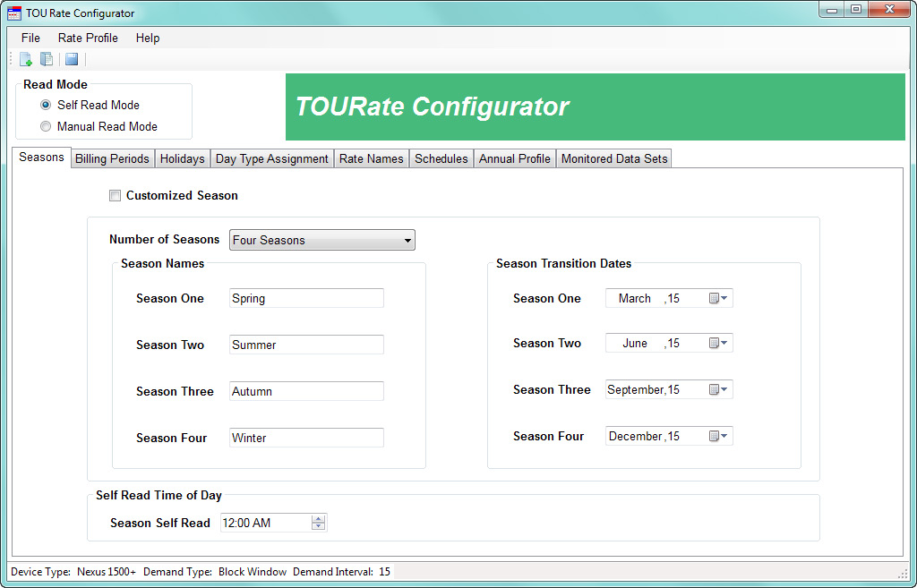The image size is (917, 588).
Task: Click the March 15 transition date field
Action: coord(669,298)
